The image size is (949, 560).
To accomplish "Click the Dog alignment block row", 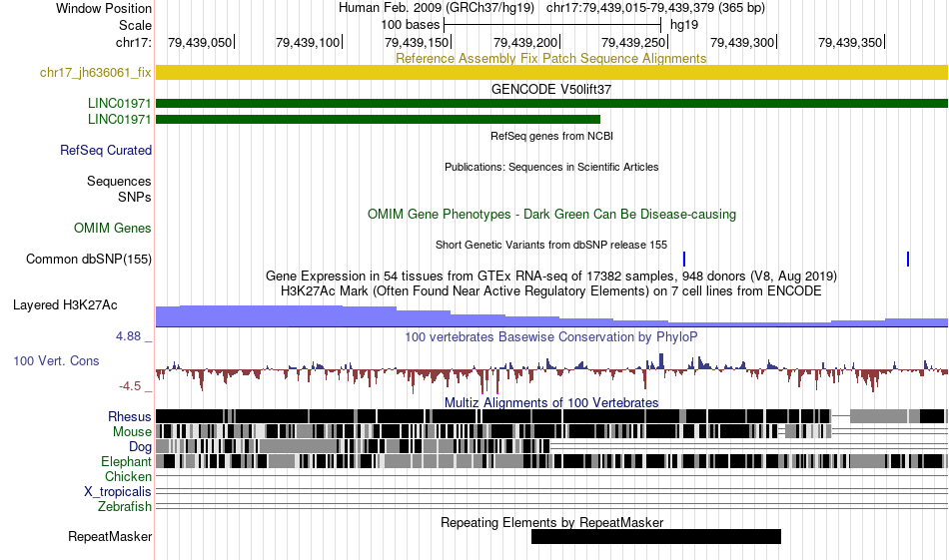I will pyautogui.click(x=551, y=446).
